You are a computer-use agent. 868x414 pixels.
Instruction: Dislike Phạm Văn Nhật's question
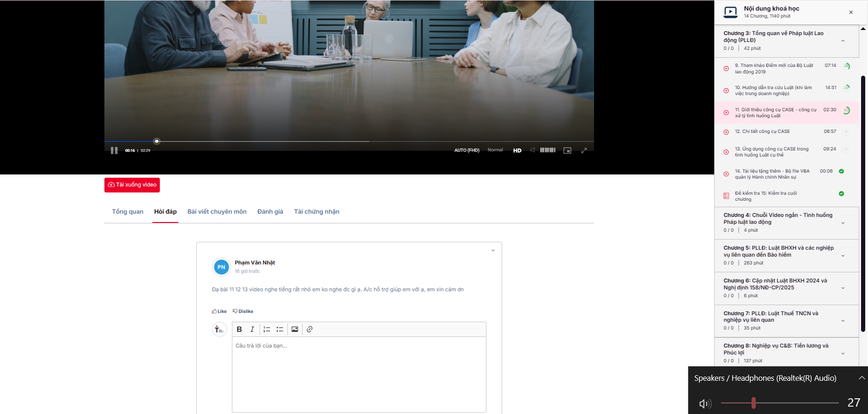click(x=243, y=312)
